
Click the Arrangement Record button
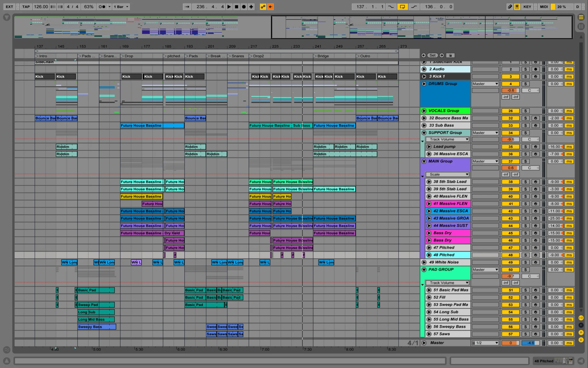click(244, 7)
